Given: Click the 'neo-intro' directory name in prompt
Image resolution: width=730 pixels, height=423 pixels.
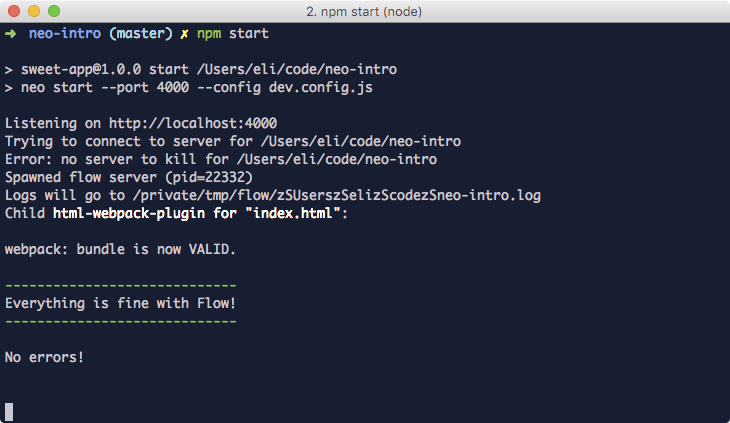Looking at the screenshot, I should click(65, 34).
